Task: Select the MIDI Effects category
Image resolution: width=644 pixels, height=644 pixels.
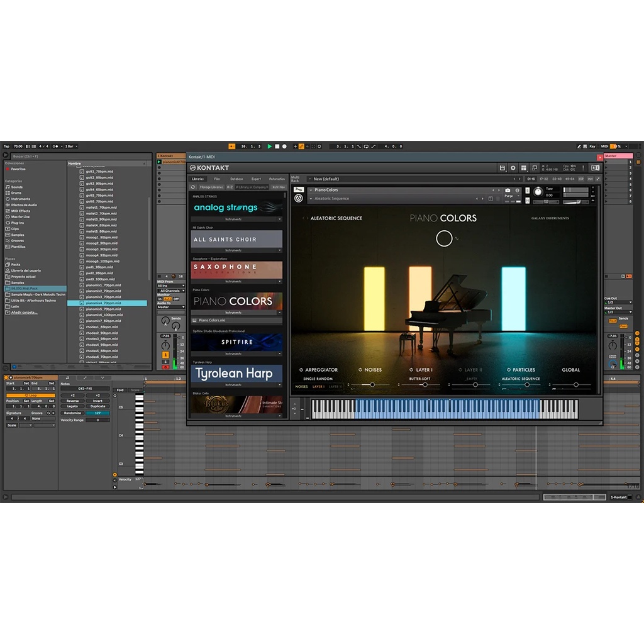Action: 18,211
